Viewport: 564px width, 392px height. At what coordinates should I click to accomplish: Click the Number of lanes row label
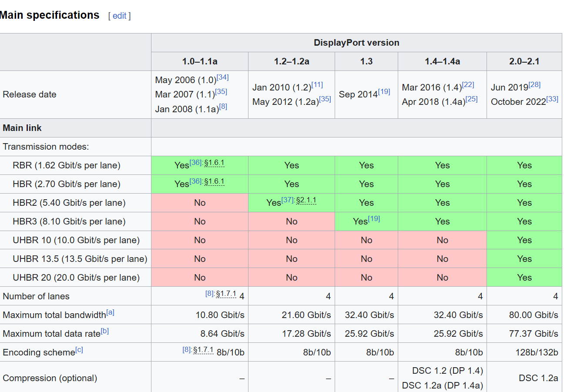pyautogui.click(x=36, y=296)
